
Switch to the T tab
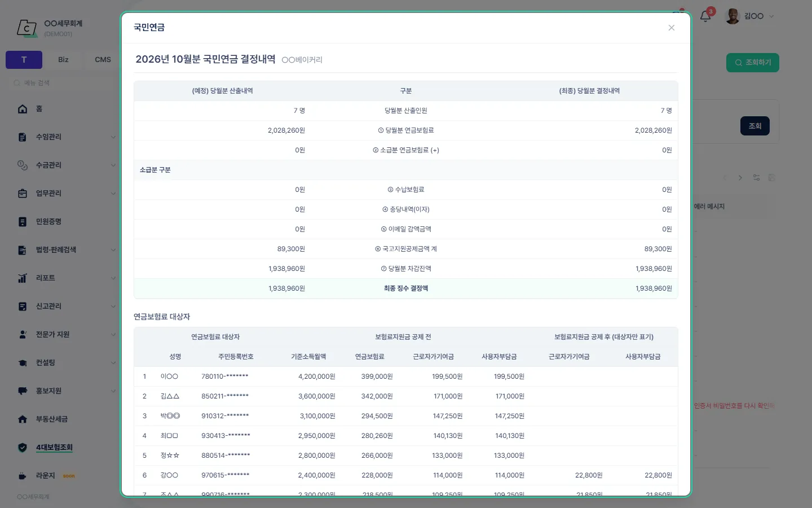(24, 60)
